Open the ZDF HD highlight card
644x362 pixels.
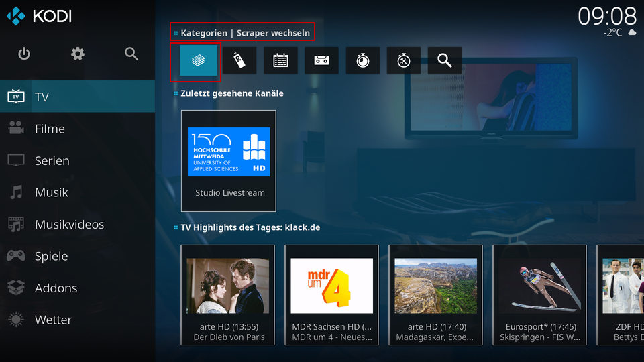point(621,295)
